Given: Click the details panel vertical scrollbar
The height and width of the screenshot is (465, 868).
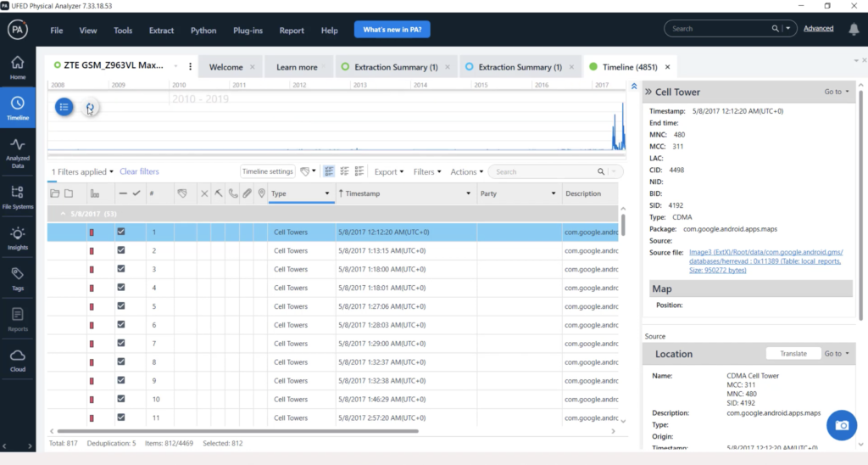Looking at the screenshot, I should 860,205.
